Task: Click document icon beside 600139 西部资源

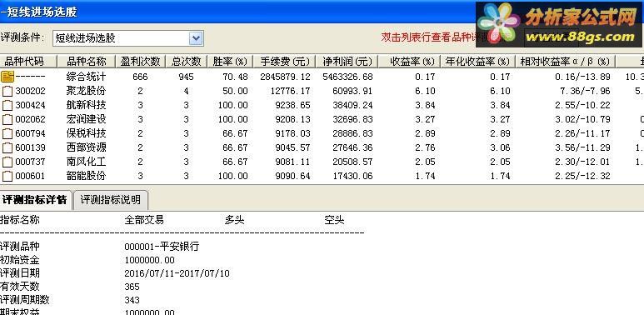Action: pos(7,147)
